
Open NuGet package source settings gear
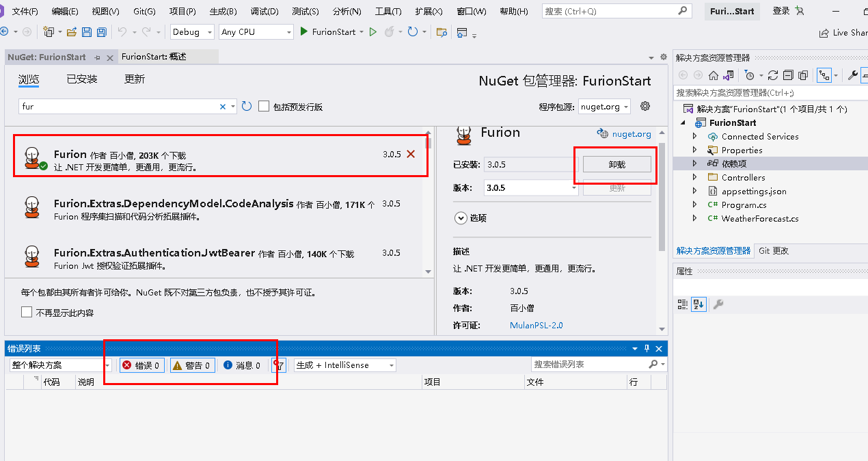645,106
